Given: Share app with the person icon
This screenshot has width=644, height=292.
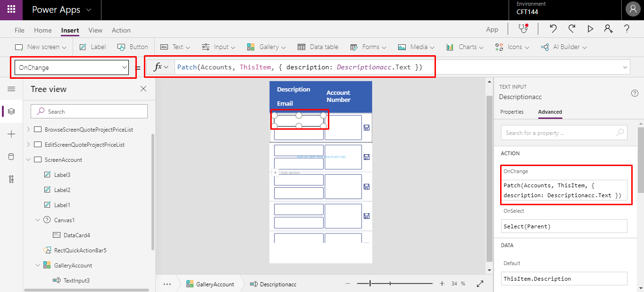Looking at the screenshot, I should 609,29.
